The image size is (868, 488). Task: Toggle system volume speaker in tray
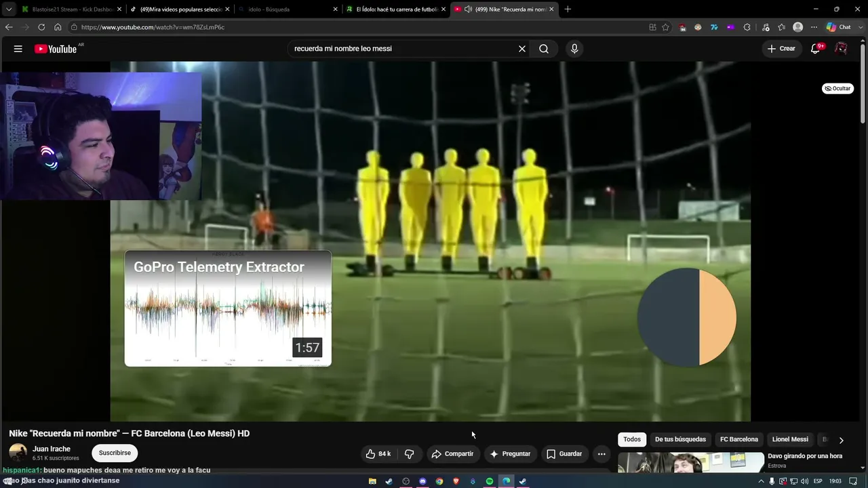tap(805, 481)
